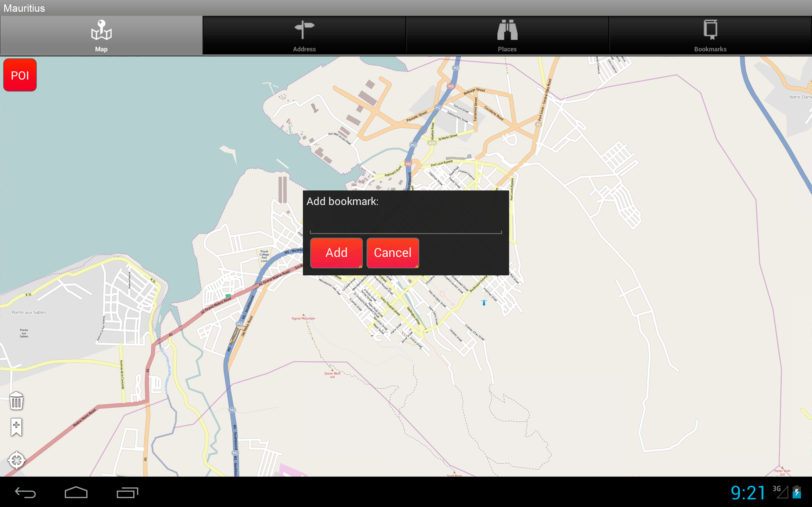Select the POI overlay button
Viewport: 812px width, 507px height.
[x=20, y=75]
